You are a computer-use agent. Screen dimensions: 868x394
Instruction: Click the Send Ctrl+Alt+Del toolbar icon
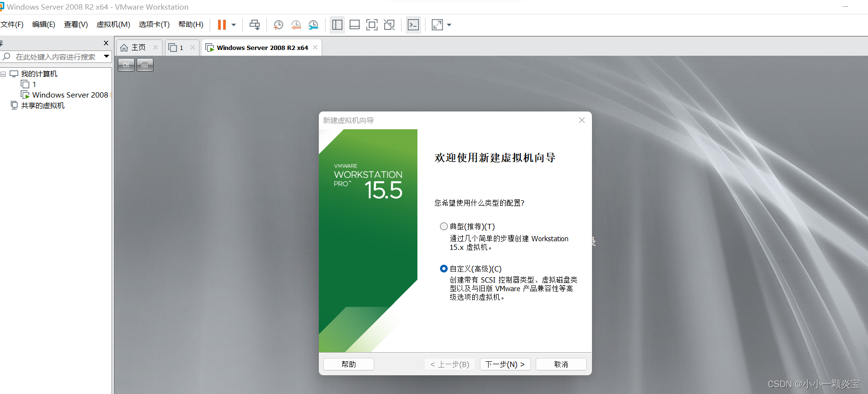255,25
